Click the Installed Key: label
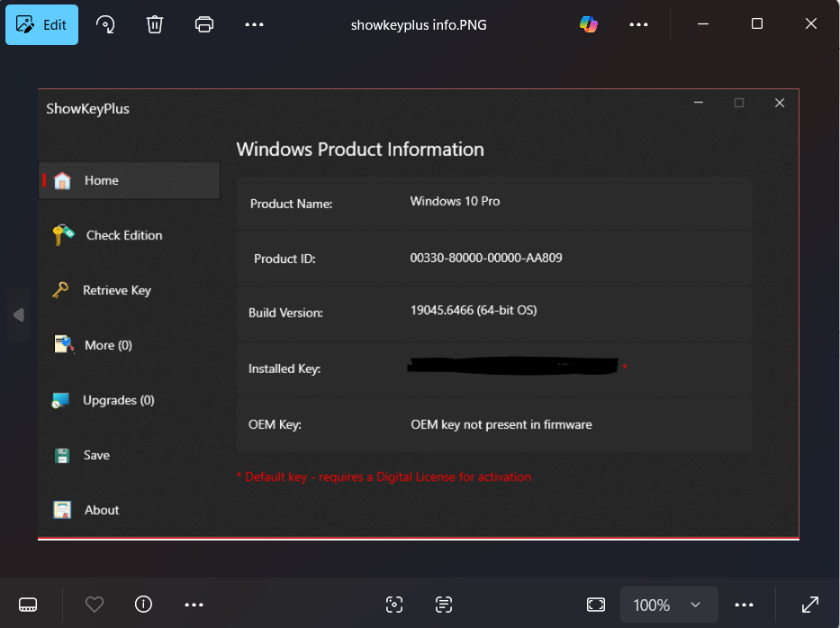840x628 pixels. click(285, 369)
